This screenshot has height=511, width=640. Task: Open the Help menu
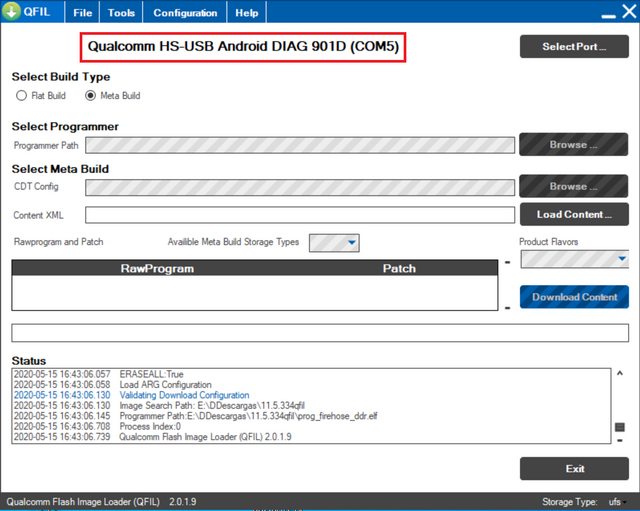(247, 13)
